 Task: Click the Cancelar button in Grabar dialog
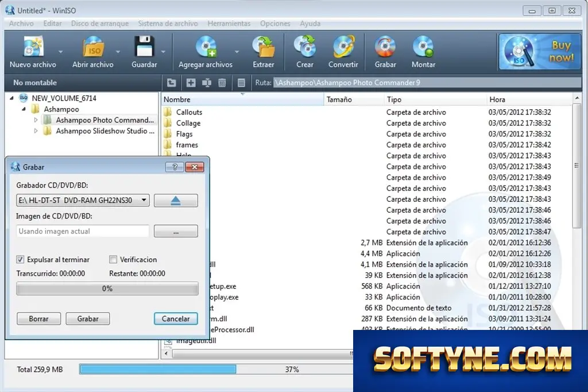click(176, 319)
